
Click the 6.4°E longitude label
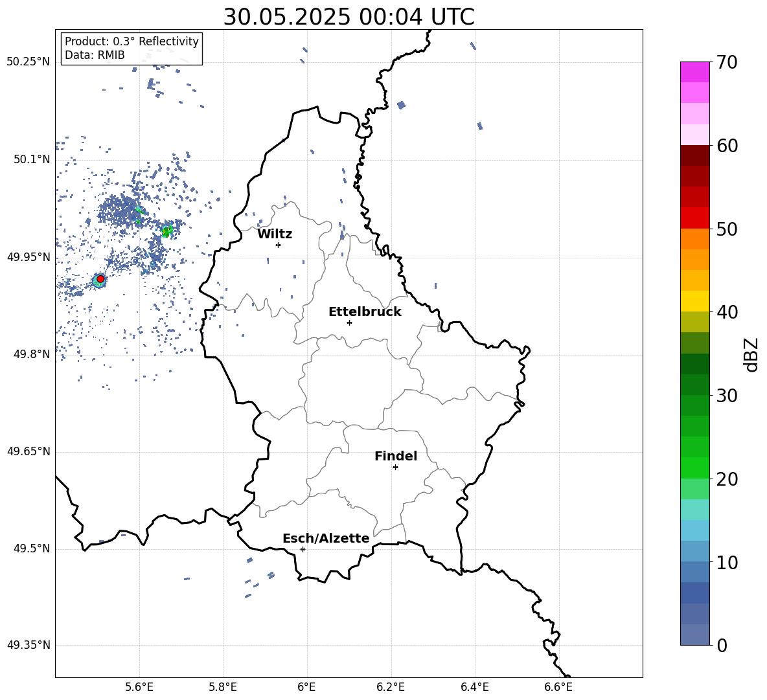(474, 687)
